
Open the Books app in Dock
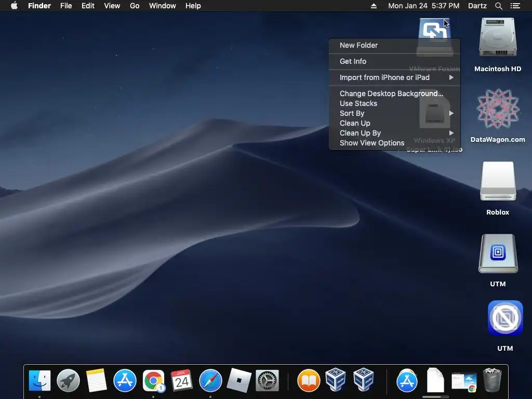tap(309, 380)
